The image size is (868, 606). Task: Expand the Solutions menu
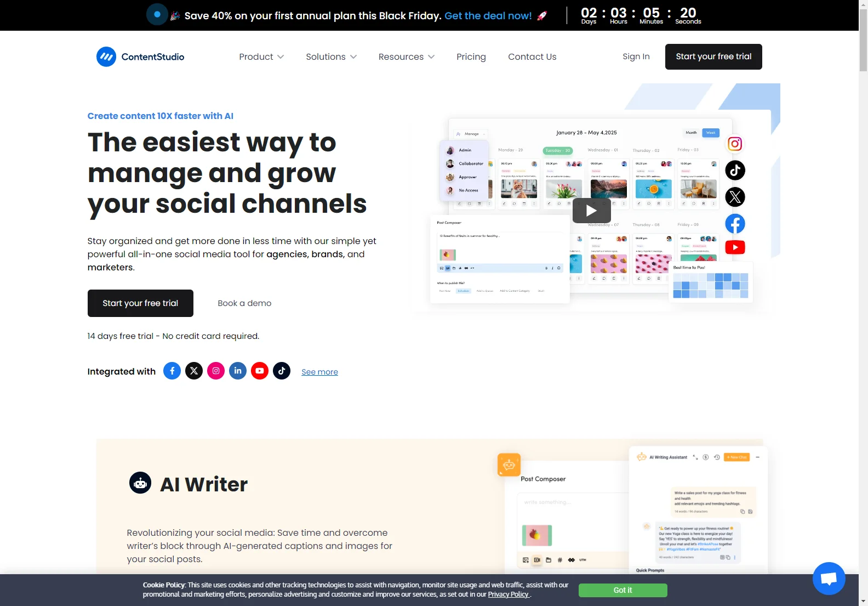[331, 56]
